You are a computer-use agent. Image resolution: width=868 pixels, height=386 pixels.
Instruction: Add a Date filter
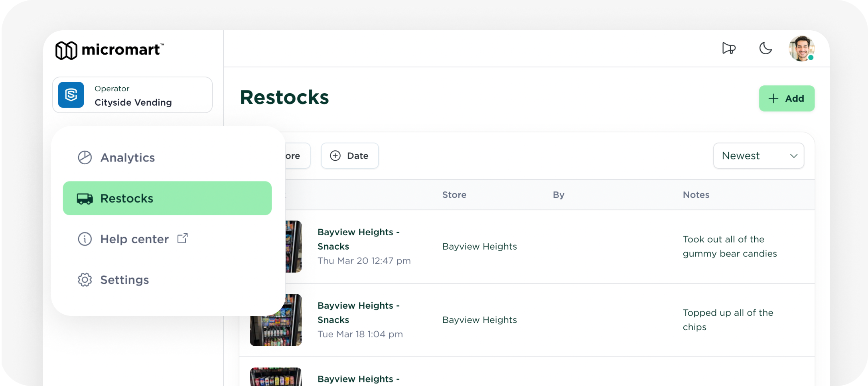[x=349, y=156]
